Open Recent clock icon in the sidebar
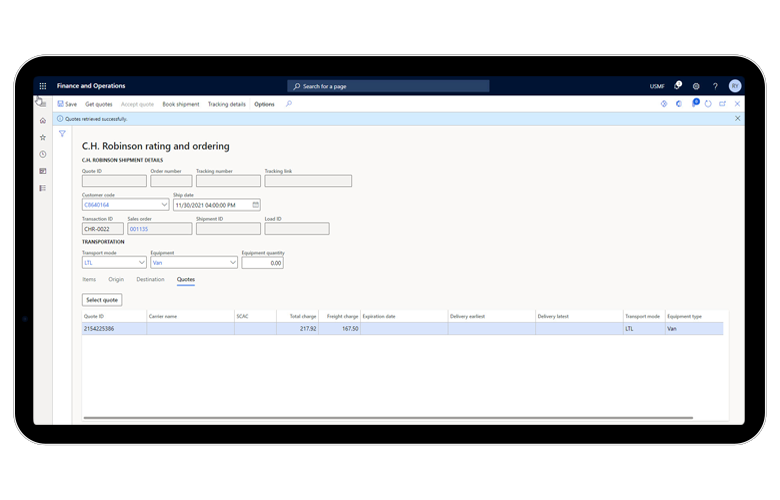 tap(43, 154)
